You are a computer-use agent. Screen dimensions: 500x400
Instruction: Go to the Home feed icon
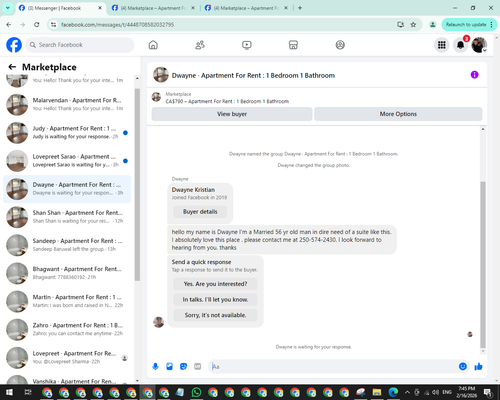pos(153,45)
